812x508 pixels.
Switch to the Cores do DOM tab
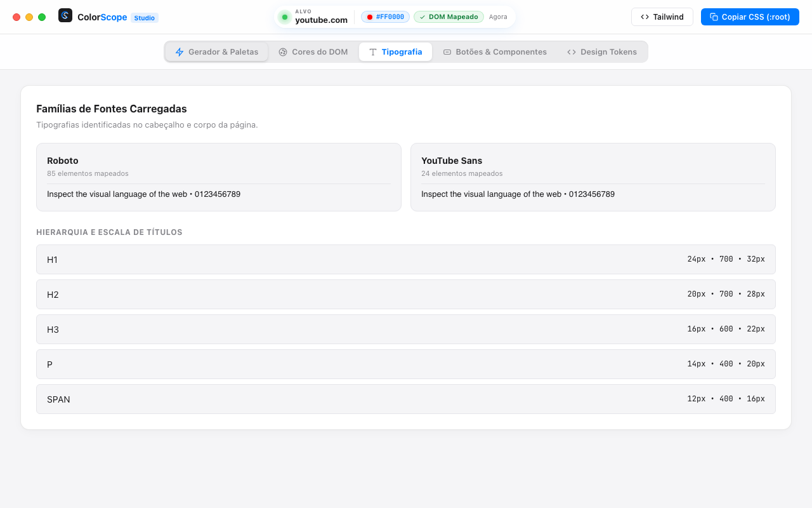tap(313, 52)
